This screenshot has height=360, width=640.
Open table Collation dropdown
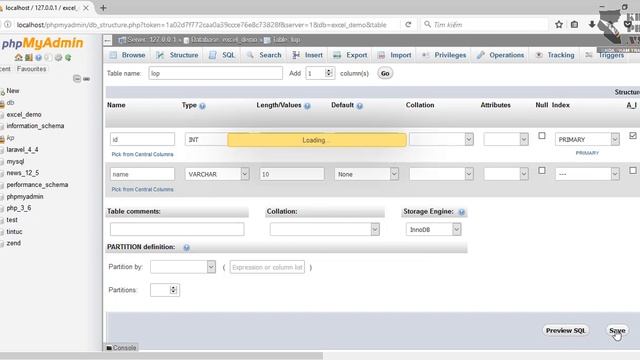tap(325, 229)
